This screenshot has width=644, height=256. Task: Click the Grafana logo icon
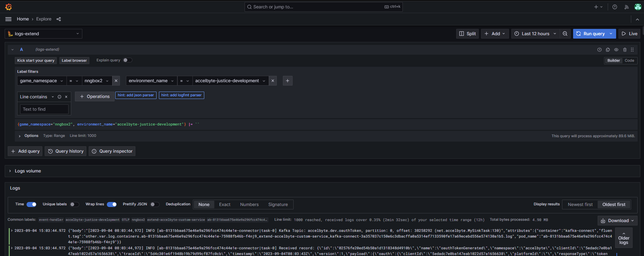(x=9, y=7)
